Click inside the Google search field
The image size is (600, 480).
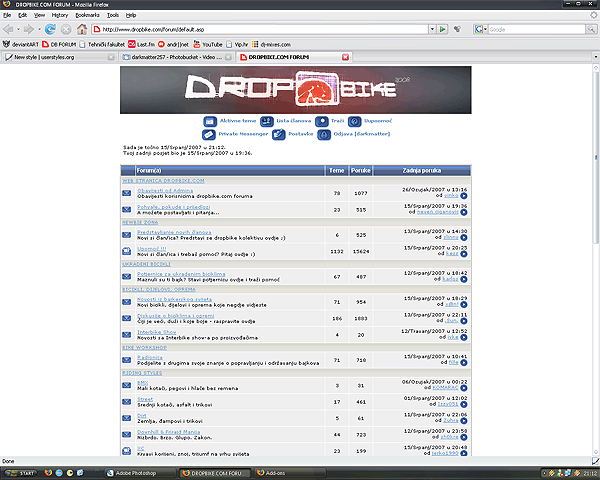tap(537, 29)
